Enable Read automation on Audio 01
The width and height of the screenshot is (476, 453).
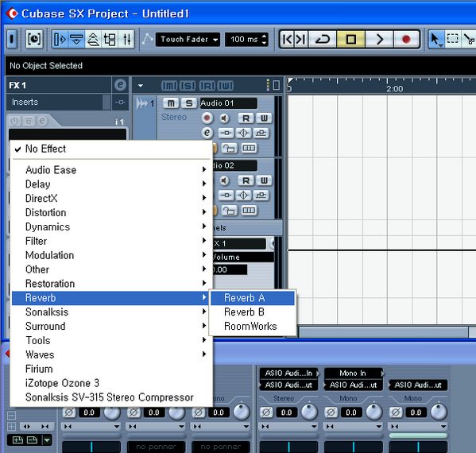click(246, 118)
